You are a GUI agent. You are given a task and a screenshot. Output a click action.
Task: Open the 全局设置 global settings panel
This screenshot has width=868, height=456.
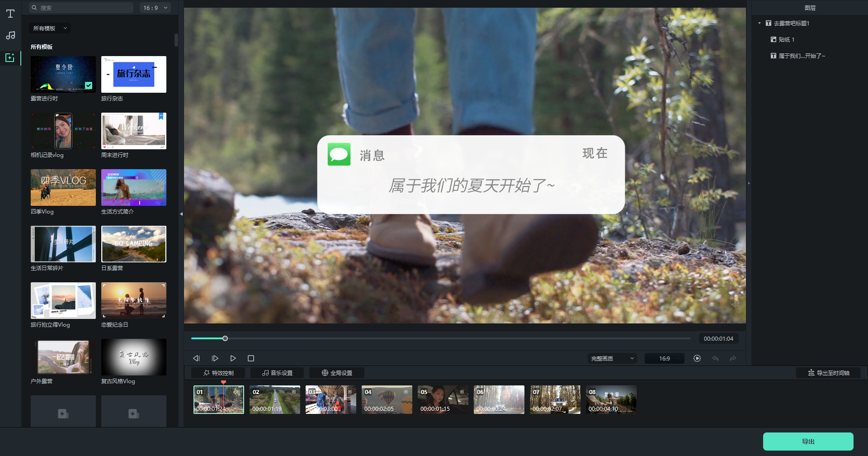click(x=336, y=372)
